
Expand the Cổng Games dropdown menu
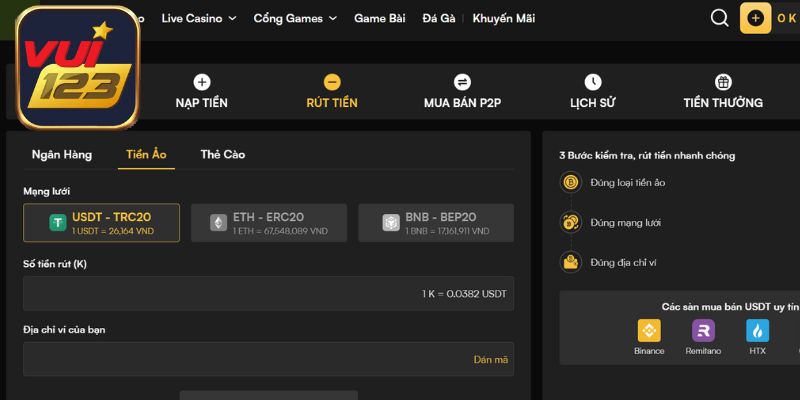click(x=295, y=18)
